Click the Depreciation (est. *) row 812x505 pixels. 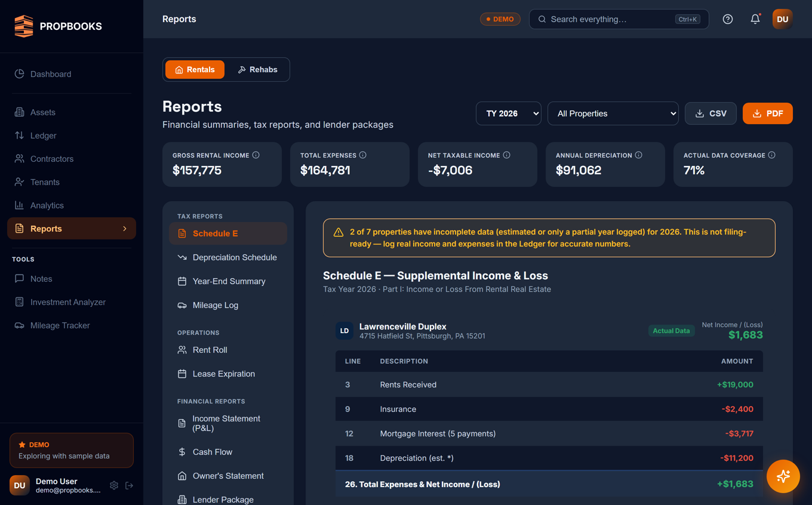549,458
